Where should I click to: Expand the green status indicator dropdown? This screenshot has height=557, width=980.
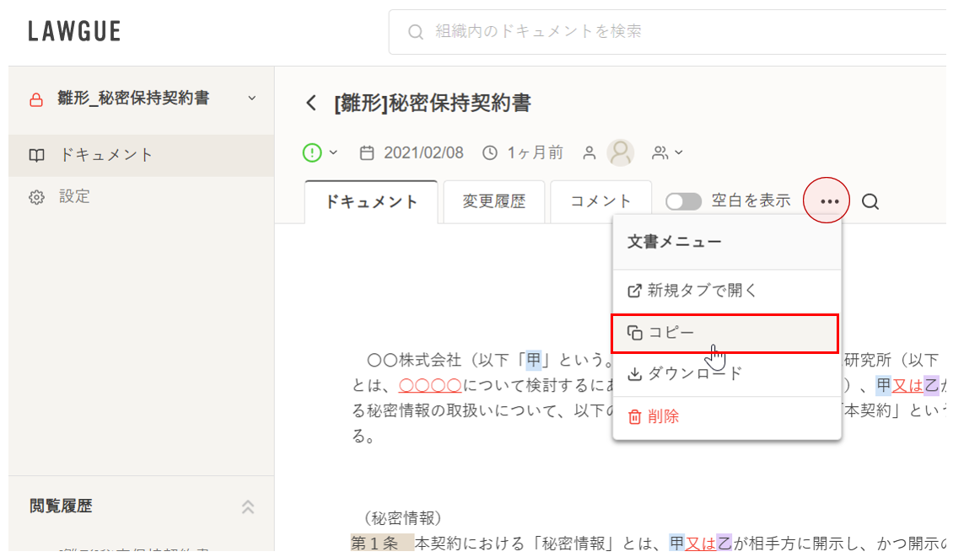(x=320, y=153)
